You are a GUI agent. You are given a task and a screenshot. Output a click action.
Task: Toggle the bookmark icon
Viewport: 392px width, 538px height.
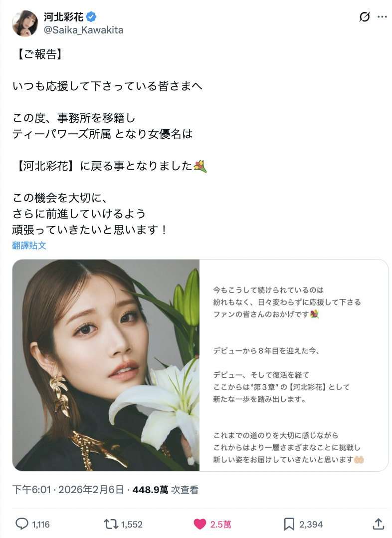click(x=289, y=524)
